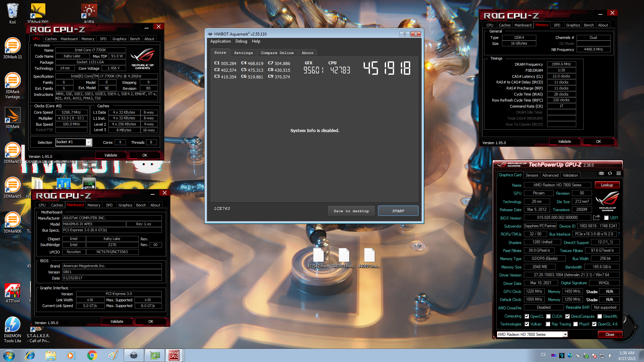Open the 3DMark Vantage desktop shortcut
Screen dimensions: 644x362
click(12, 85)
